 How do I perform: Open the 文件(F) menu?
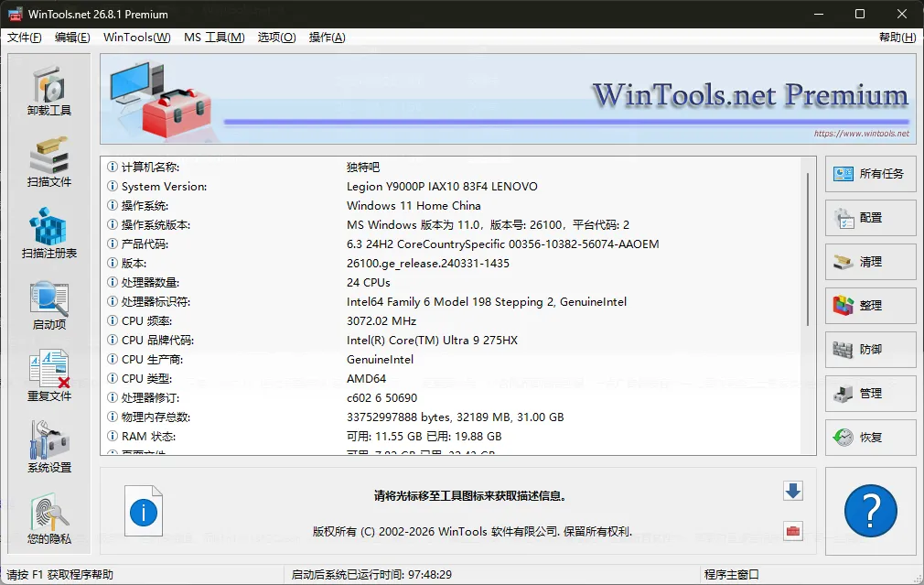[24, 38]
